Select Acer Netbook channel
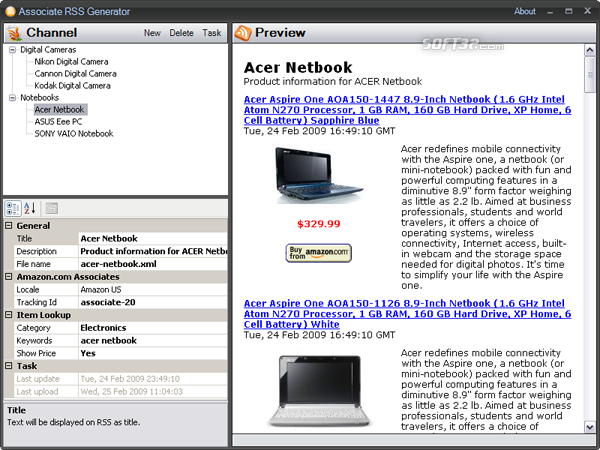Screen dimensions: 600x450 [x=60, y=109]
